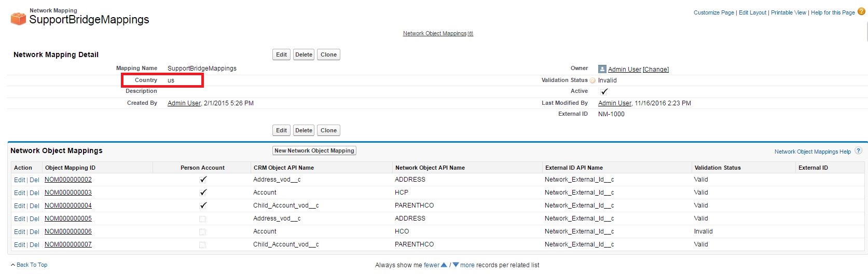Sort by CRM Object API Name column
Viewport: 868px width, 274px height.
coord(283,168)
